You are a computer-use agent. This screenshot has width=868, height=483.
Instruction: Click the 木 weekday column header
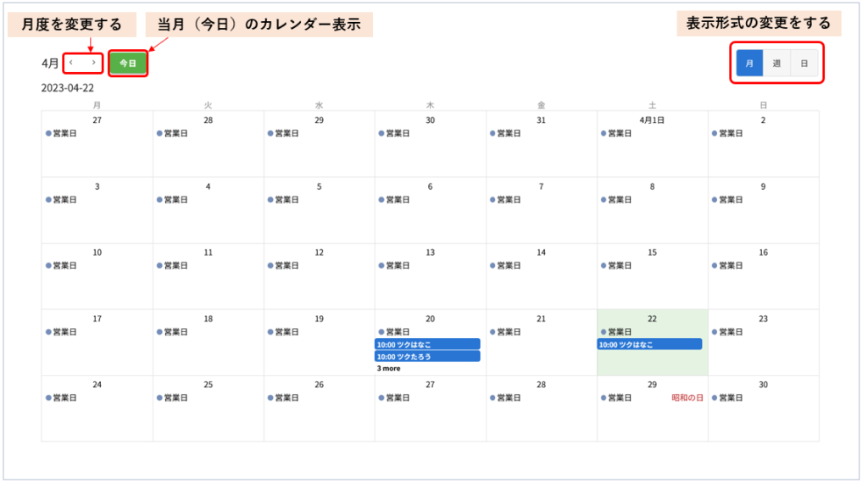pyautogui.click(x=430, y=105)
